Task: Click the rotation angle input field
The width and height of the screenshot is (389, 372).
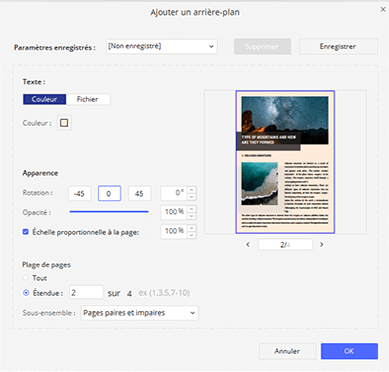Action: pos(174,193)
